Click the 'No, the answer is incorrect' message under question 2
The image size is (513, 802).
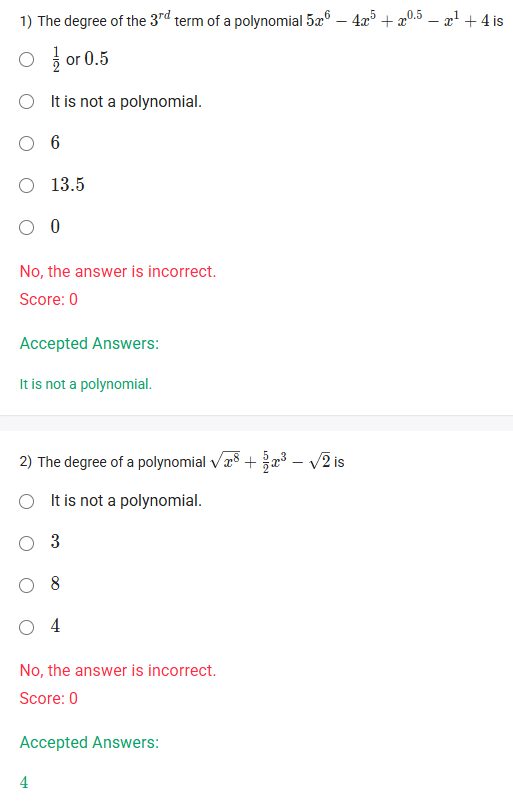118,670
